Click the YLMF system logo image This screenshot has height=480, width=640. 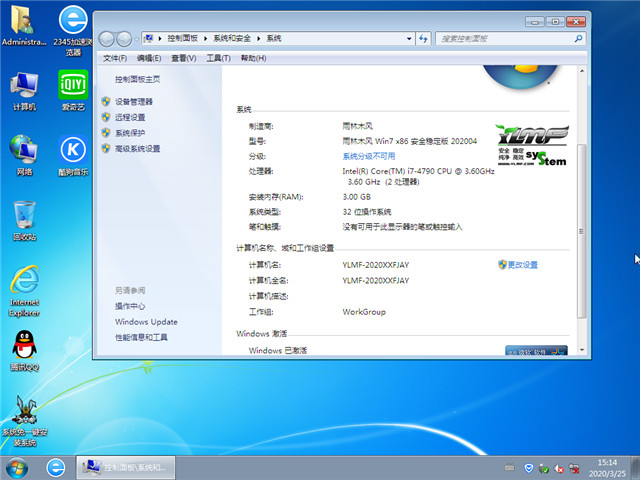coord(532,145)
